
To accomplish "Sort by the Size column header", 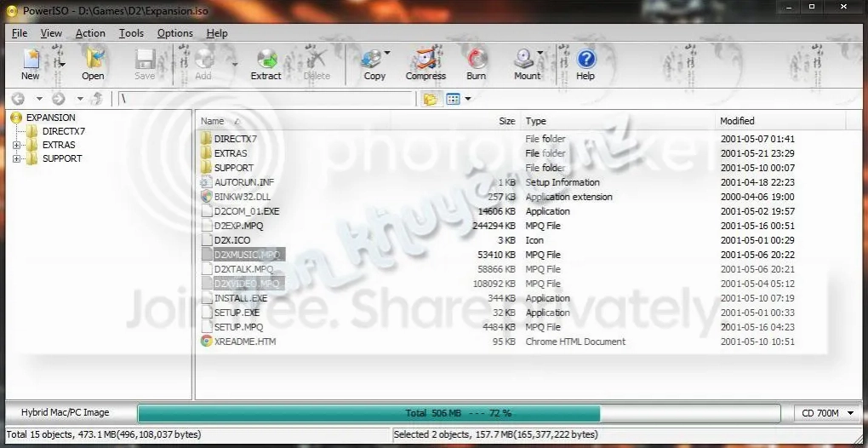I will click(455, 121).
